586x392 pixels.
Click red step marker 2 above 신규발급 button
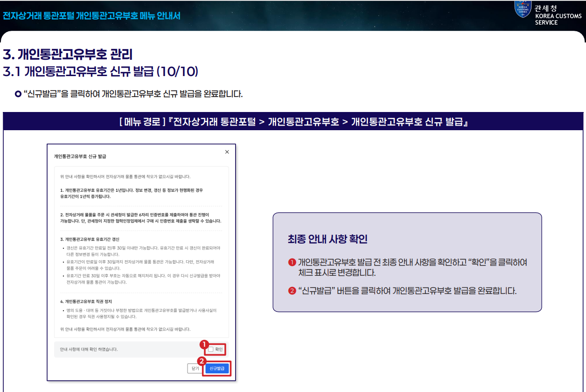(x=202, y=361)
